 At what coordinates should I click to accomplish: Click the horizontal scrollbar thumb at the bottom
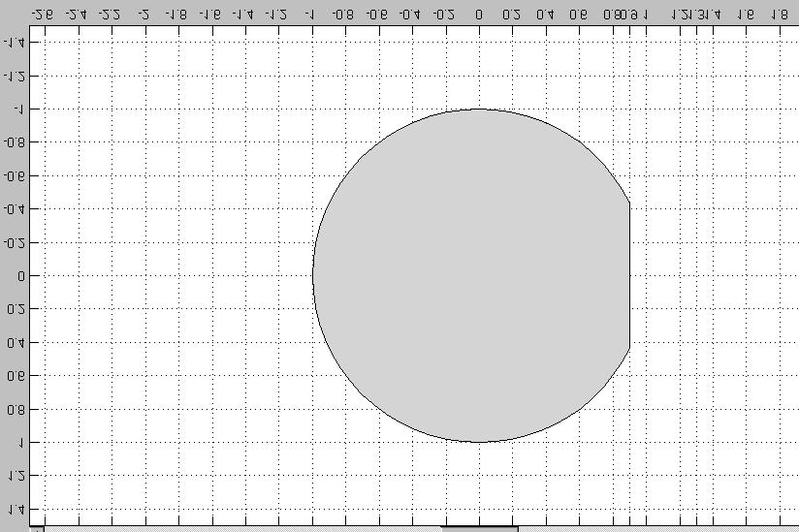click(x=480, y=529)
